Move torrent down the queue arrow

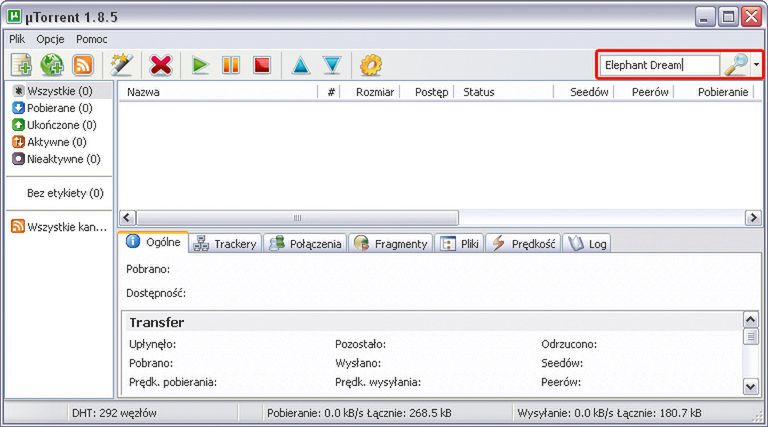pyautogui.click(x=332, y=65)
